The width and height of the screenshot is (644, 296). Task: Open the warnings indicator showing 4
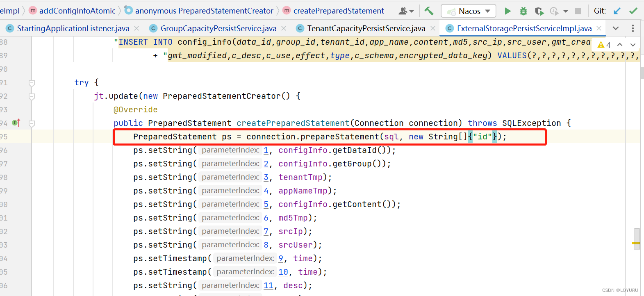click(x=604, y=45)
